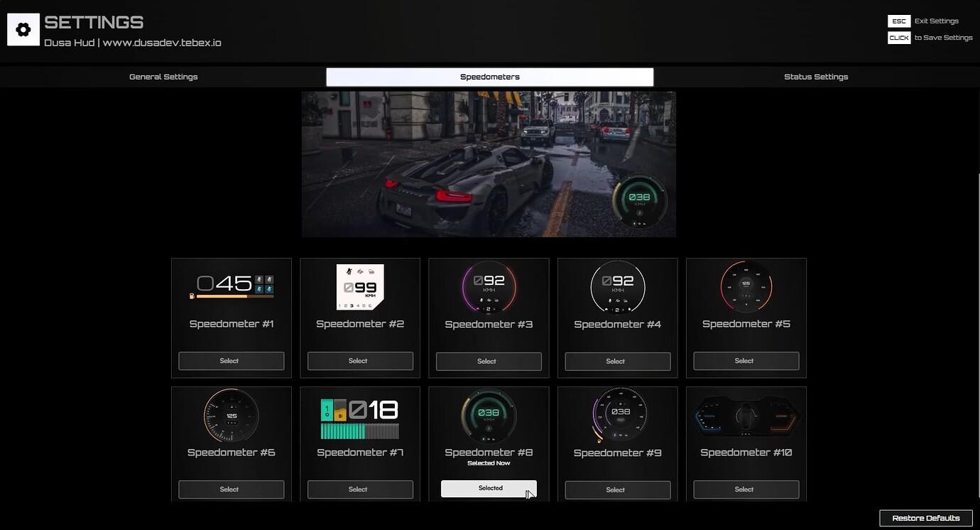The image size is (980, 530).
Task: Select Speedometer #5
Action: [x=745, y=361]
